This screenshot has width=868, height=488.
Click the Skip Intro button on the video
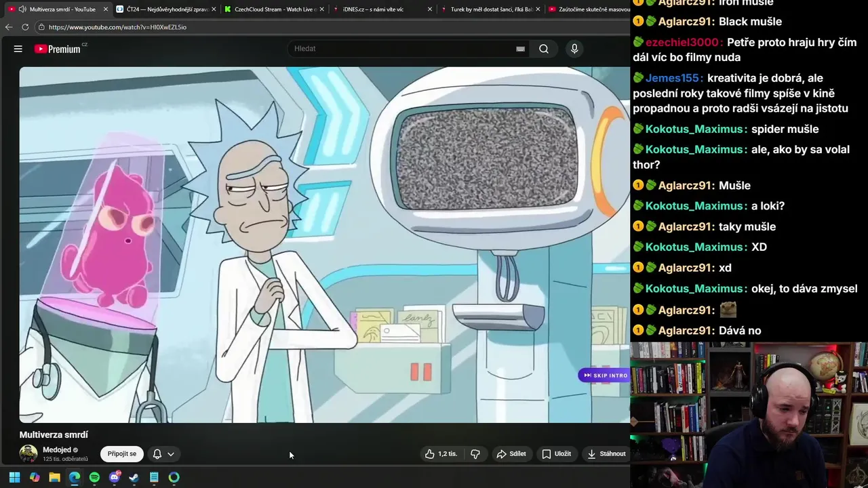[x=605, y=375]
